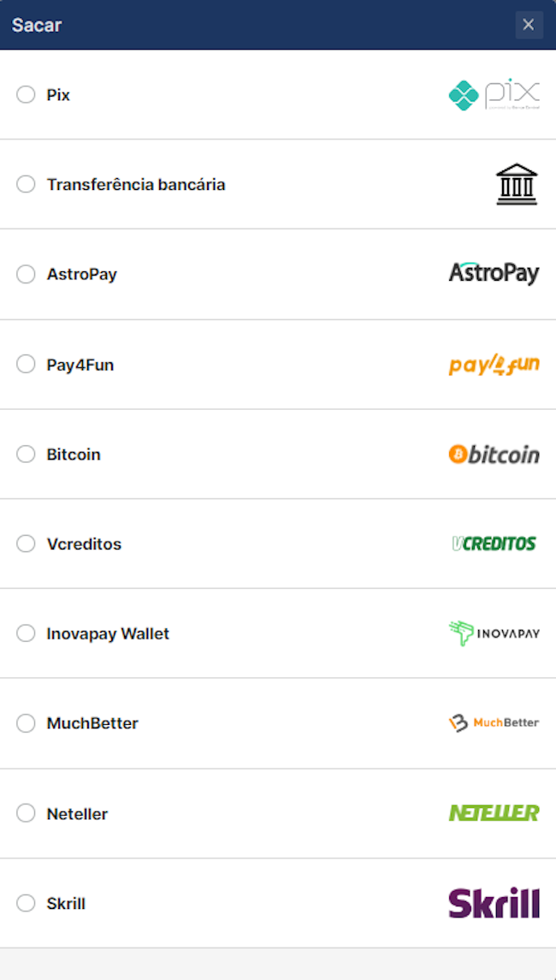This screenshot has height=980, width=556.
Task: Click the bank building icon
Action: 517,184
